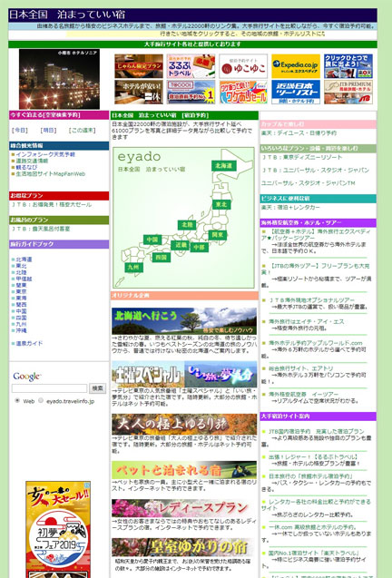The width and height of the screenshot is (392, 578).
Task: Open the るるぶトラベル banner
Action: point(191,66)
